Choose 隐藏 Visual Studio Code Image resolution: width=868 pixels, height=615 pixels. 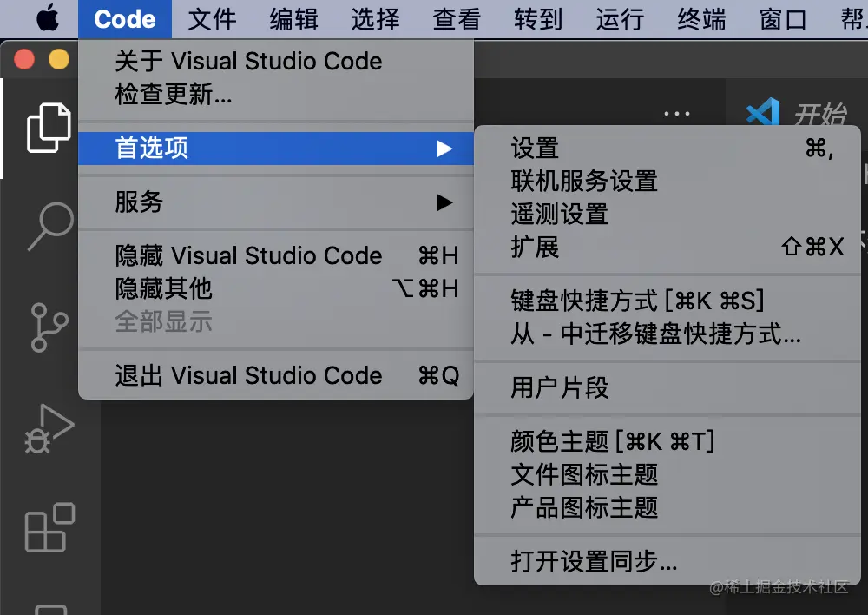click(x=276, y=255)
